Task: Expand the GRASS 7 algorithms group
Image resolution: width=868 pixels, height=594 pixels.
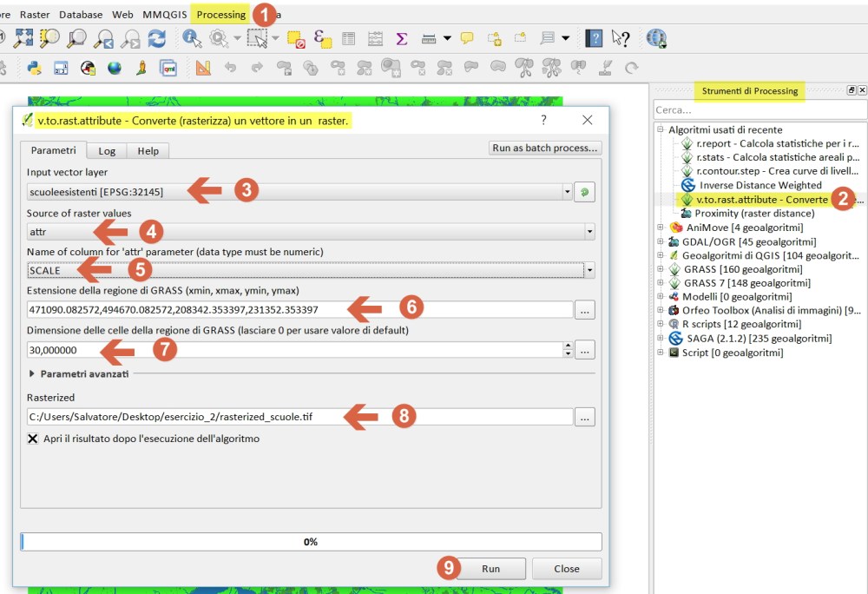Action: (x=661, y=283)
